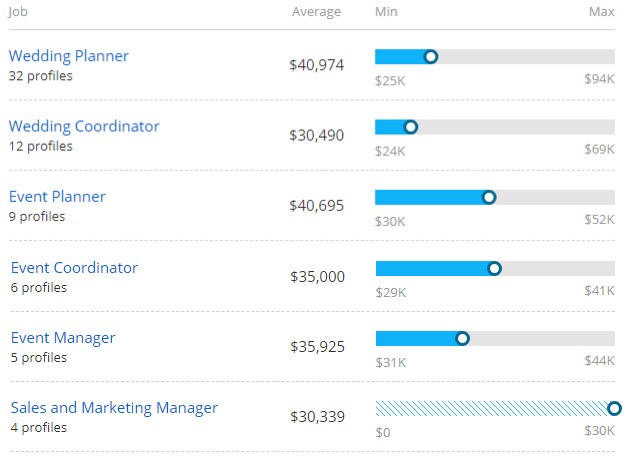This screenshot has height=457, width=626.
Task: Open the Event Manager job link
Action: click(x=63, y=337)
